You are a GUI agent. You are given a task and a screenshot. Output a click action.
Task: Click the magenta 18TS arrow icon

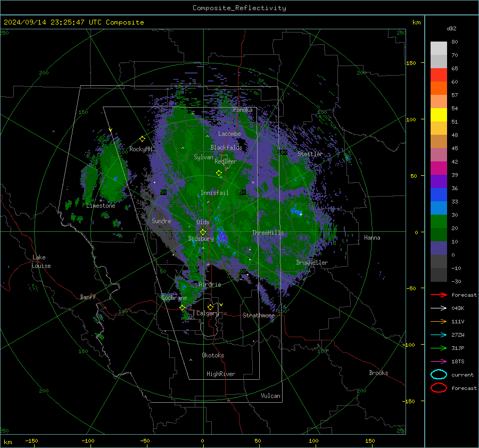pyautogui.click(x=439, y=362)
